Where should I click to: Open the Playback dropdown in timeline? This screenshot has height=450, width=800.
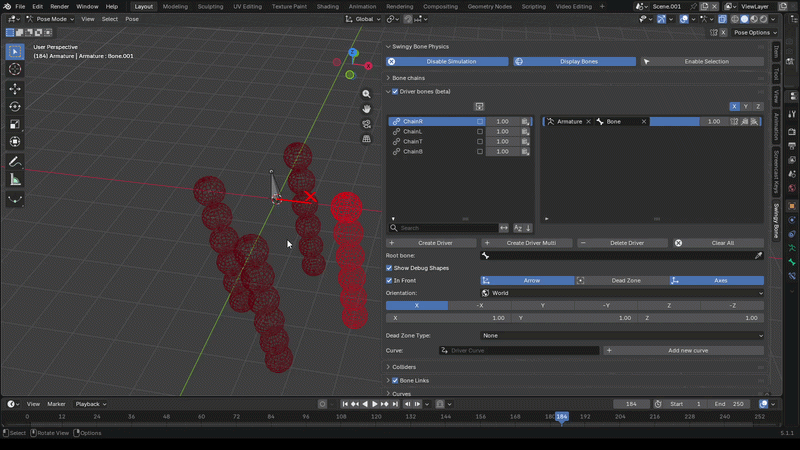pos(90,404)
